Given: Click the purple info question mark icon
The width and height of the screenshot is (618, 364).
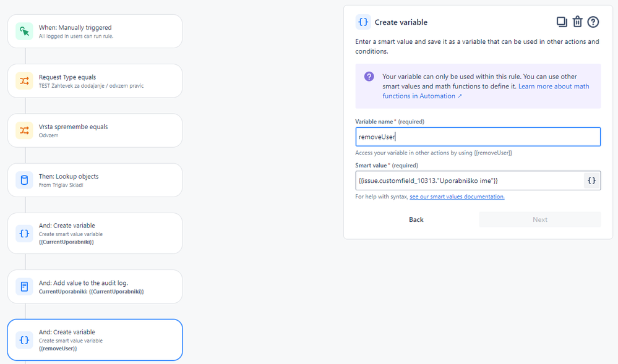Looking at the screenshot, I should point(369,77).
